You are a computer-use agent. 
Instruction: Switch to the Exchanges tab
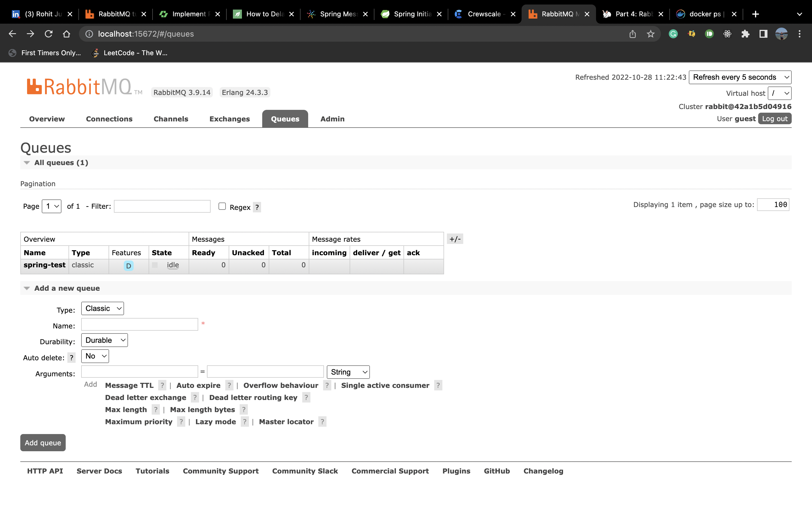[230, 119]
